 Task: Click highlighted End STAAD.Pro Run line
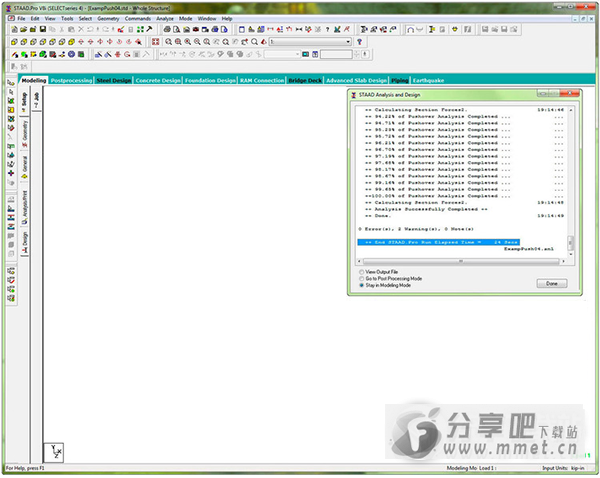tap(438, 242)
